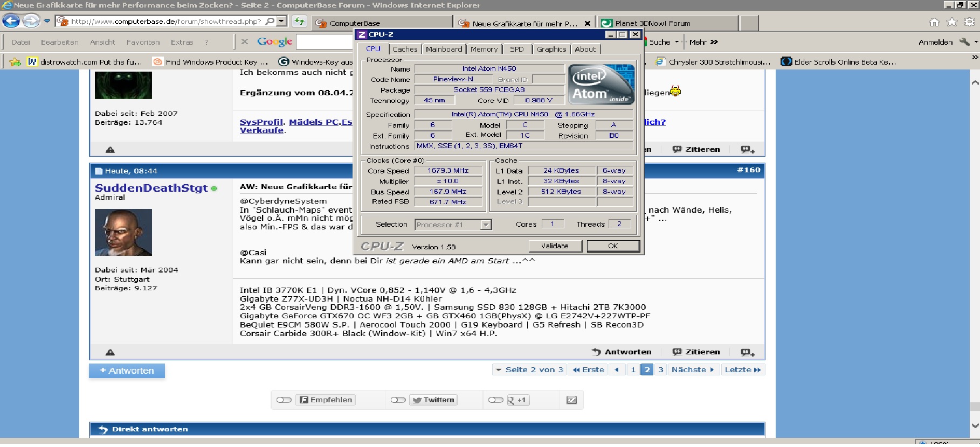Close the Google toolbar with X

pos(245,42)
